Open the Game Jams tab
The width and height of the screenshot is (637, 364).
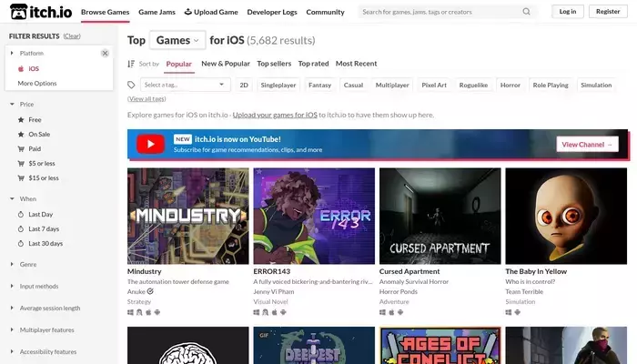tap(157, 12)
